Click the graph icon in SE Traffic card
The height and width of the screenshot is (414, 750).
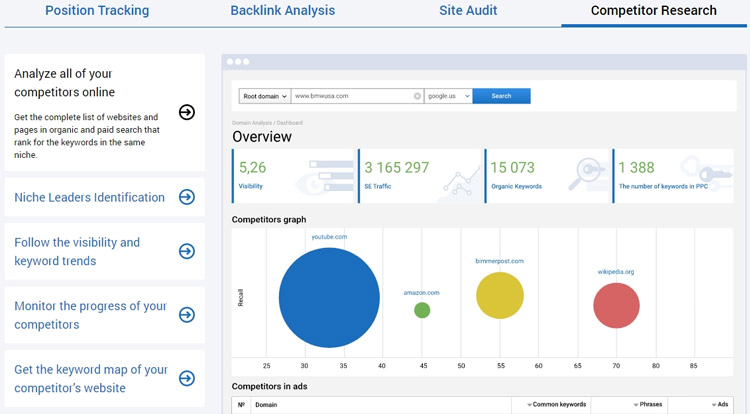(x=459, y=182)
